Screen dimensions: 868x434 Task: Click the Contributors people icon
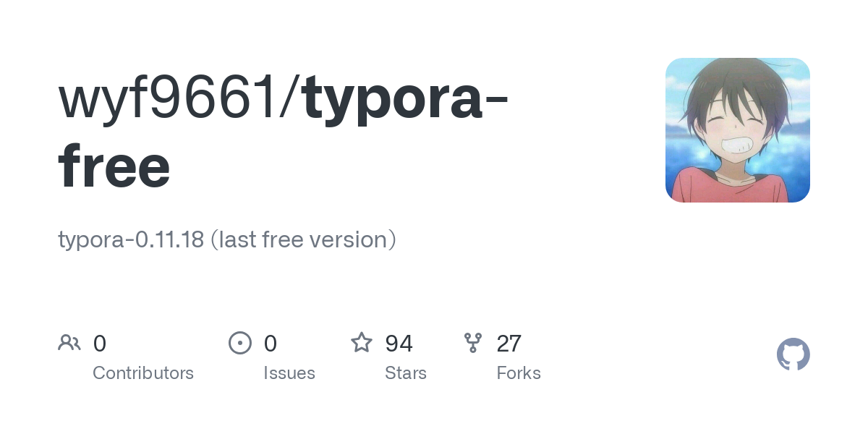pos(69,343)
